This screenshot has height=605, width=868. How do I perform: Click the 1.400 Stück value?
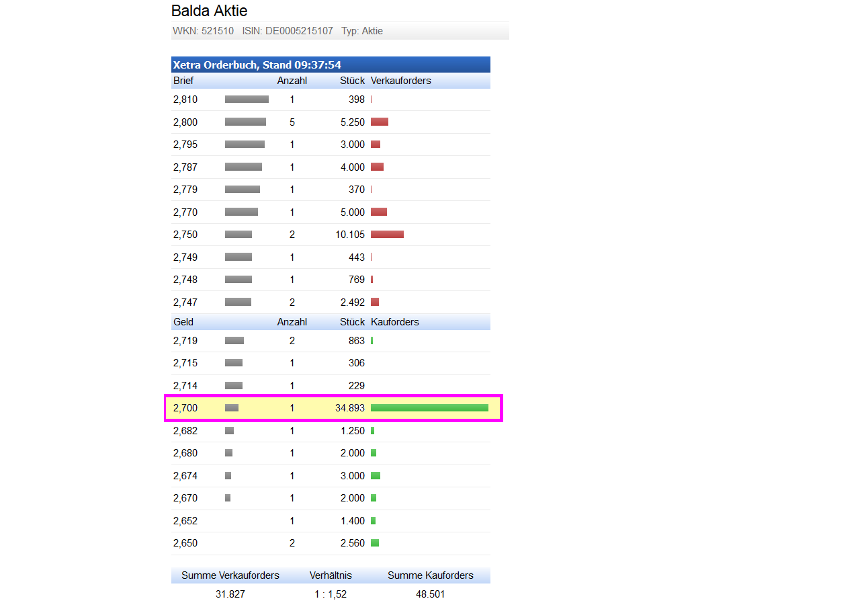point(353,521)
